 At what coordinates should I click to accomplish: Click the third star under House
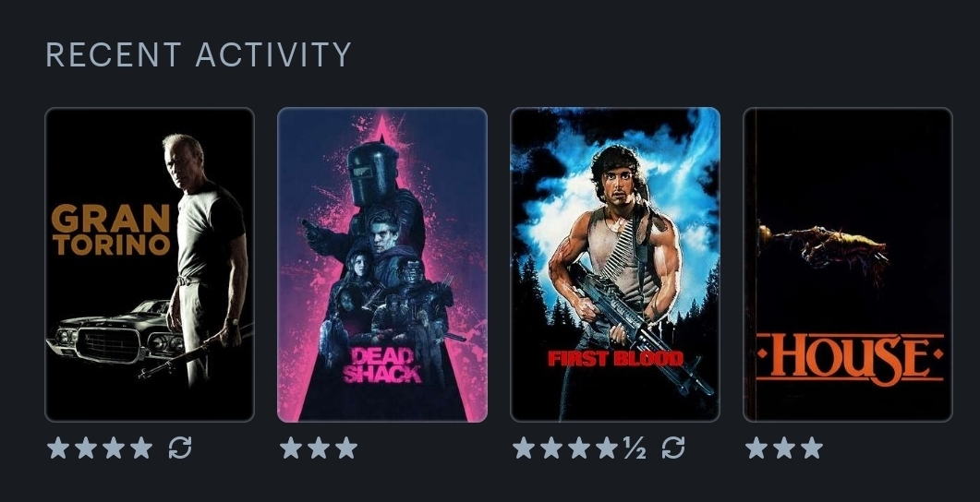point(812,448)
